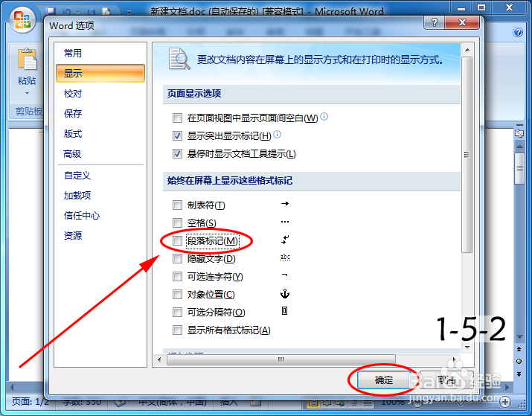This screenshot has height=416, width=532.
Task: Check the 可选连字符 checkbox
Action: 177,277
